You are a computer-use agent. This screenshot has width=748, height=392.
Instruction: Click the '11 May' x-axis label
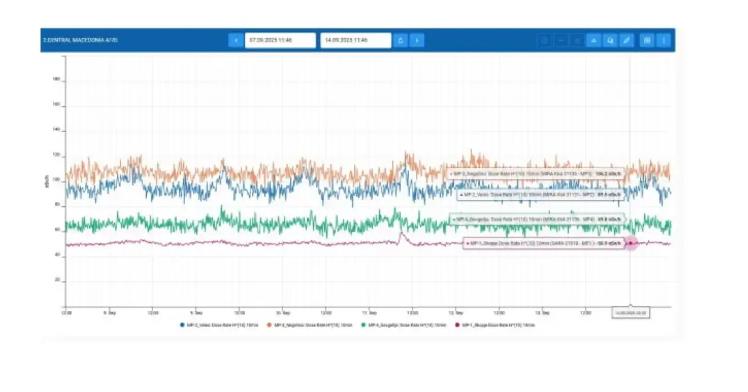369,313
